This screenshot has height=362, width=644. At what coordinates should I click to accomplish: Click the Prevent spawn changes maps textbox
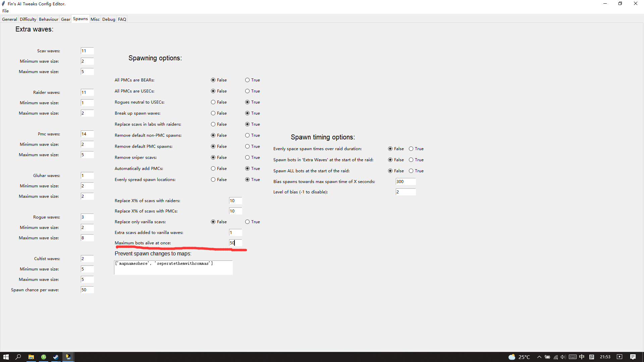pyautogui.click(x=173, y=267)
